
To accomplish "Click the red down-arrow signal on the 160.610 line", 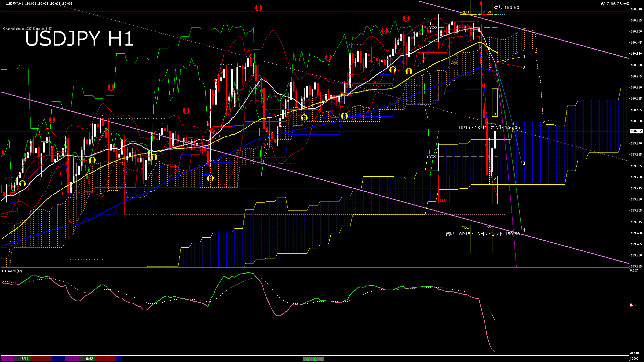I will pos(258,8).
